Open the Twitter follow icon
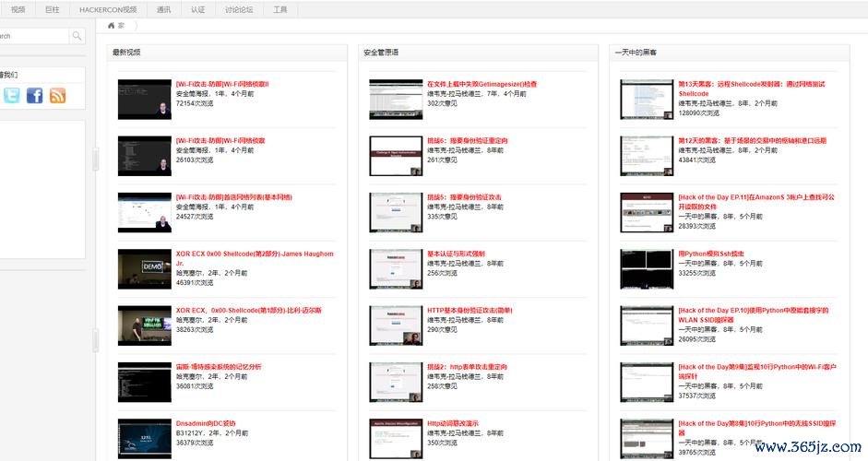The image size is (868, 461). click(11, 95)
